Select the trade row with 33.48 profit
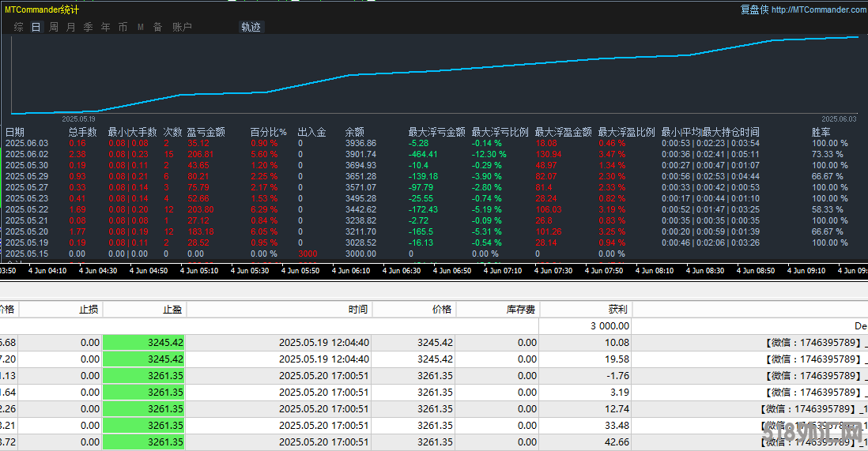Image resolution: width=868 pixels, height=451 pixels. pos(434,426)
